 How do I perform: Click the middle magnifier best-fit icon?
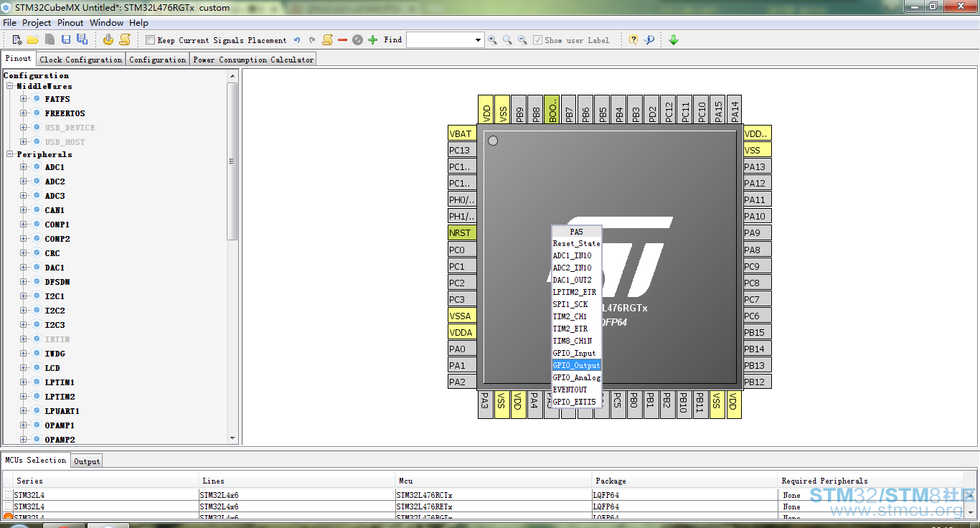507,40
